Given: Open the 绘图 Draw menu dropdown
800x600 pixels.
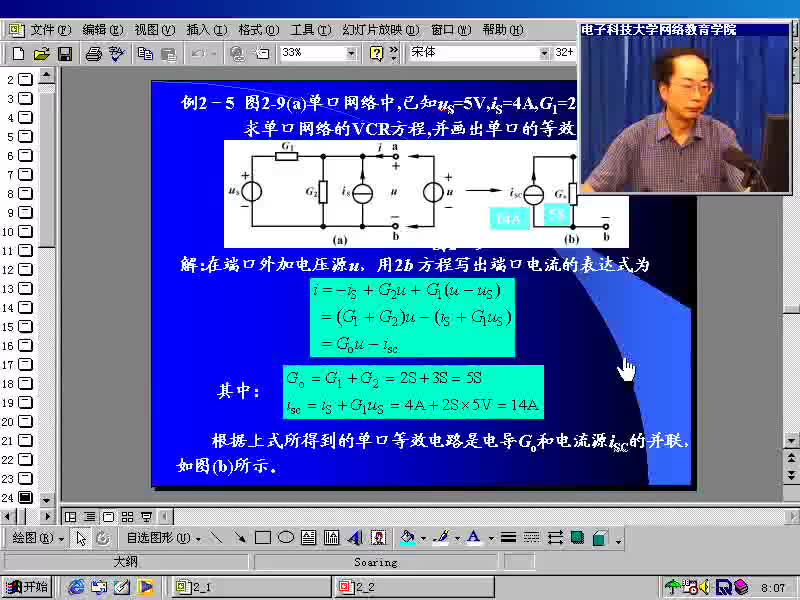Looking at the screenshot, I should [x=37, y=538].
